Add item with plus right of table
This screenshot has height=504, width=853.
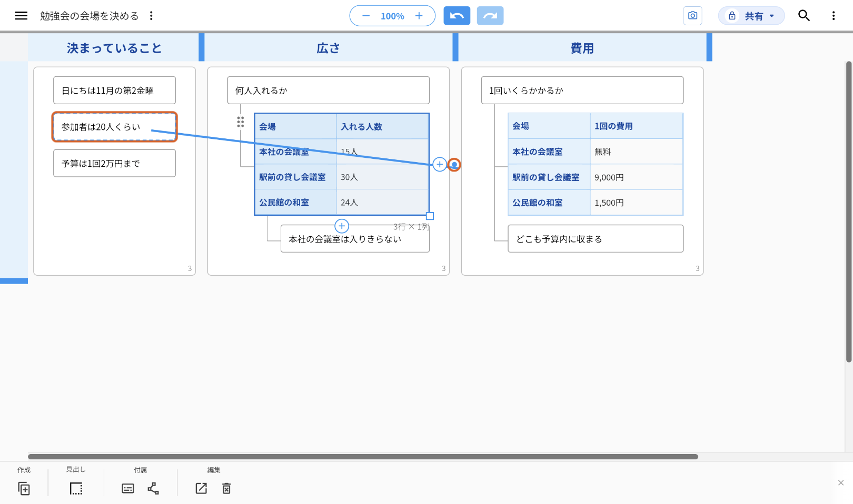pyautogui.click(x=440, y=164)
